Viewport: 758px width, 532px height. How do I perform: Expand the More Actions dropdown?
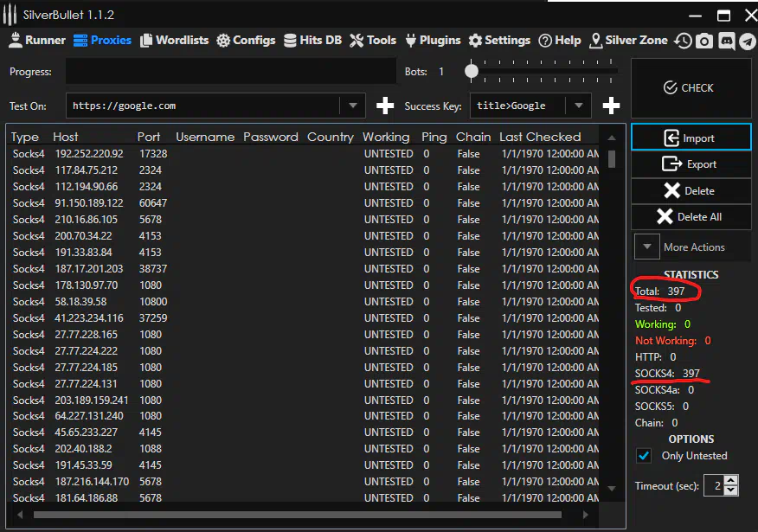(647, 247)
